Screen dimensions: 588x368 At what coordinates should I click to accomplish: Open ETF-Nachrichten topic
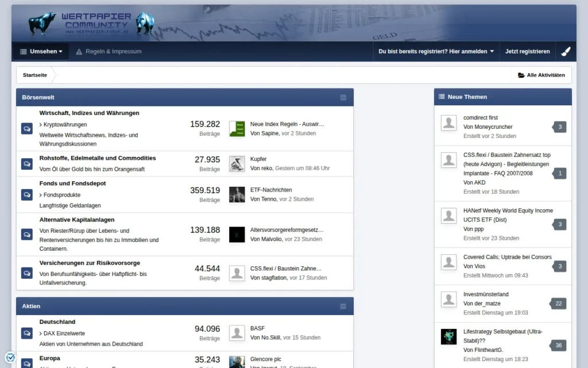click(271, 190)
